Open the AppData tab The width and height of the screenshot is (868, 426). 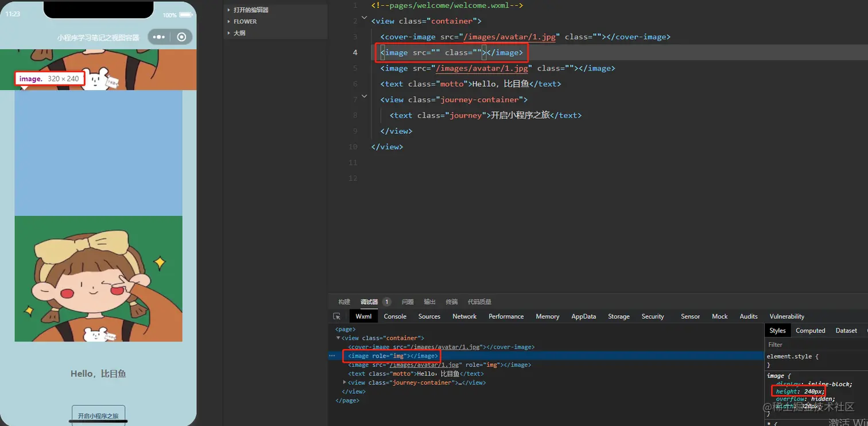pyautogui.click(x=584, y=316)
